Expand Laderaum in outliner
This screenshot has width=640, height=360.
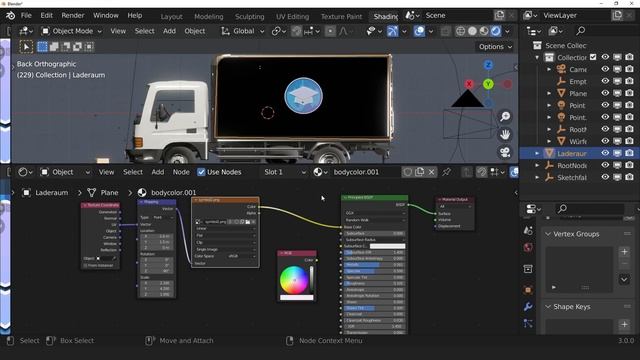pyautogui.click(x=537, y=153)
